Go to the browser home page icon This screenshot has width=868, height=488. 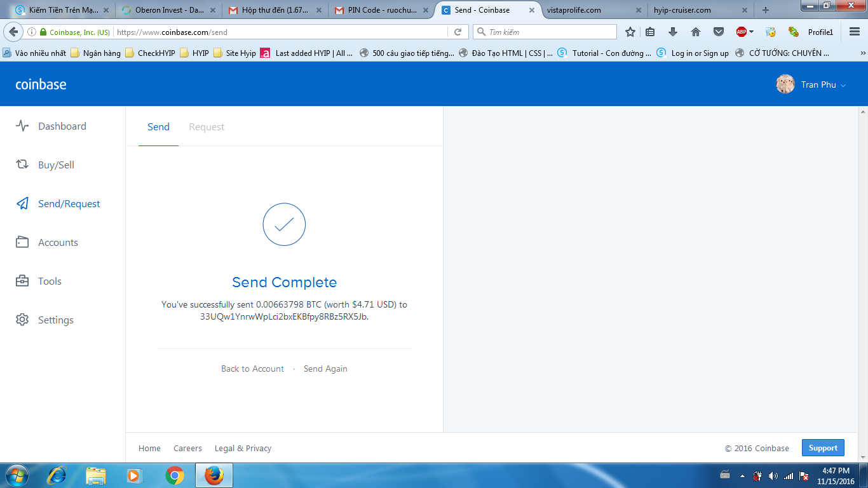click(696, 32)
